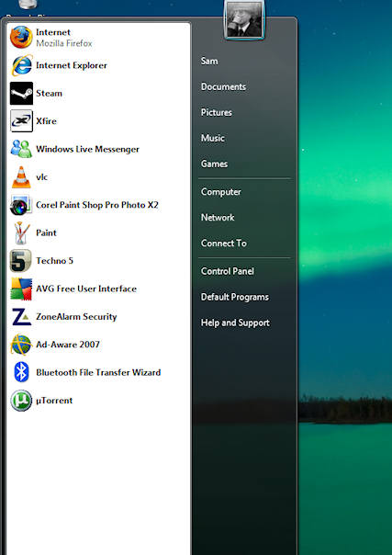Select Connect To
Image resolution: width=392 pixels, height=555 pixels.
(224, 244)
